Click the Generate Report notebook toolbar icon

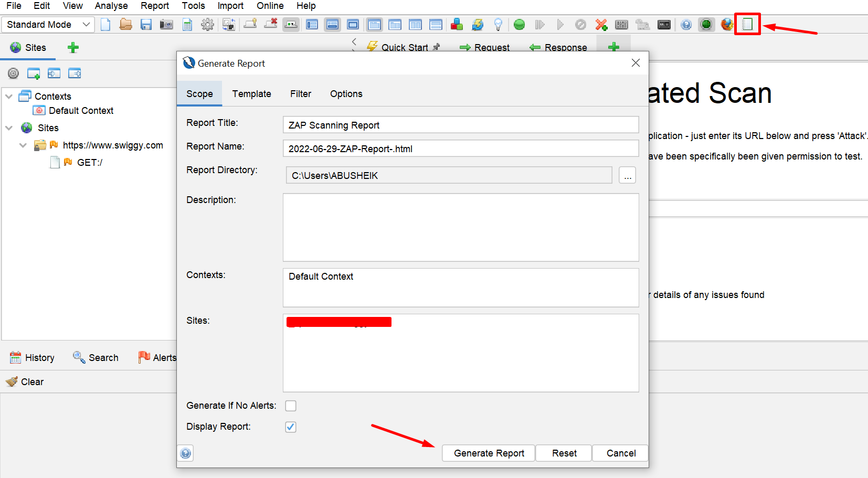[747, 25]
